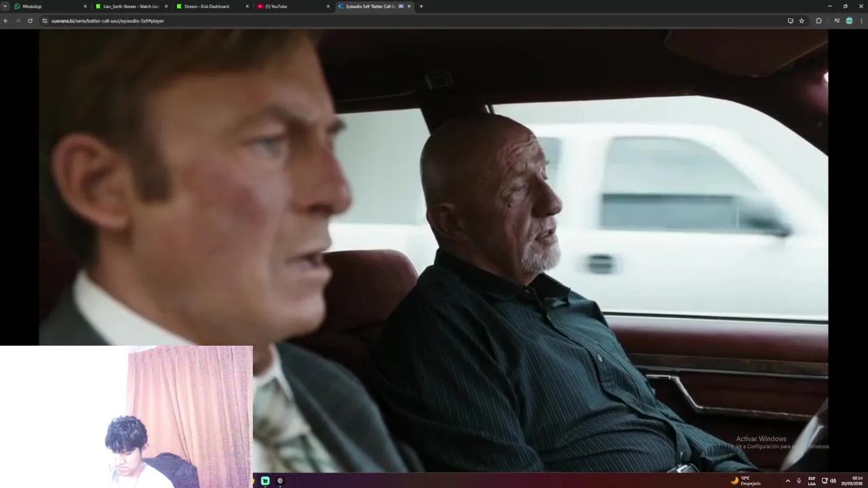
Task: Open the browser profile avatar
Action: coord(849,21)
